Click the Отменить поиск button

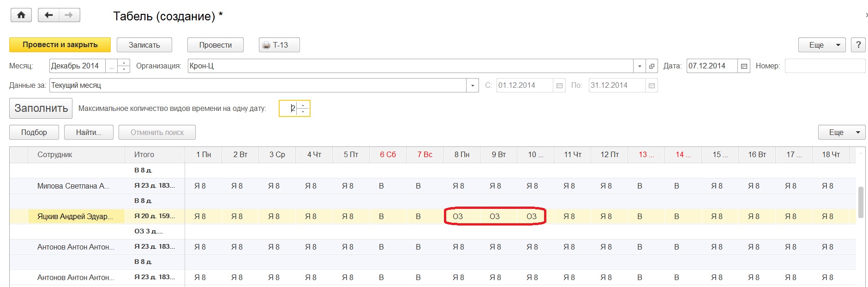pos(157,132)
